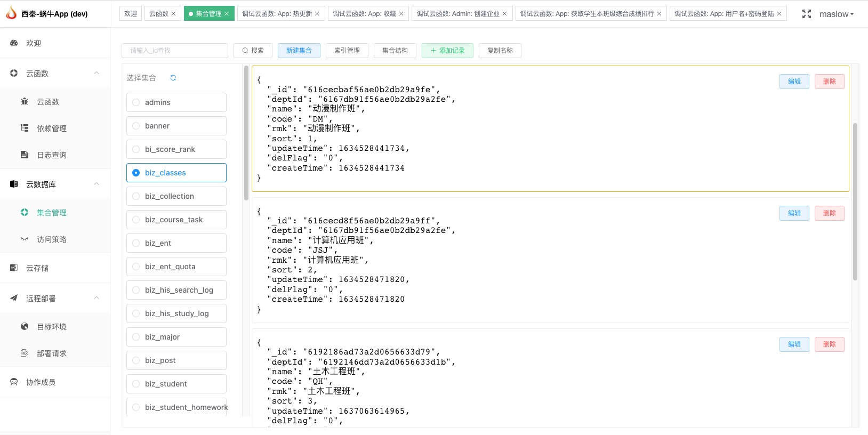The width and height of the screenshot is (868, 435).
Task: Select the biz_student collection
Action: pyautogui.click(x=176, y=384)
